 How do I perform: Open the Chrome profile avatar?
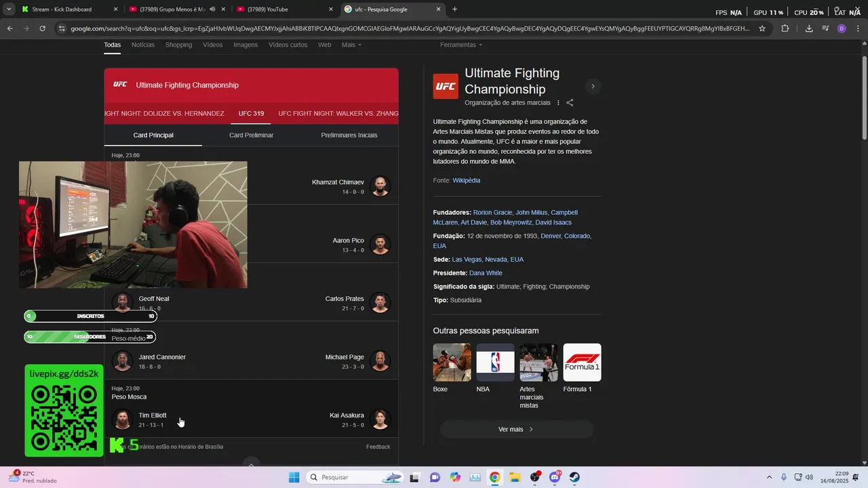[842, 28]
